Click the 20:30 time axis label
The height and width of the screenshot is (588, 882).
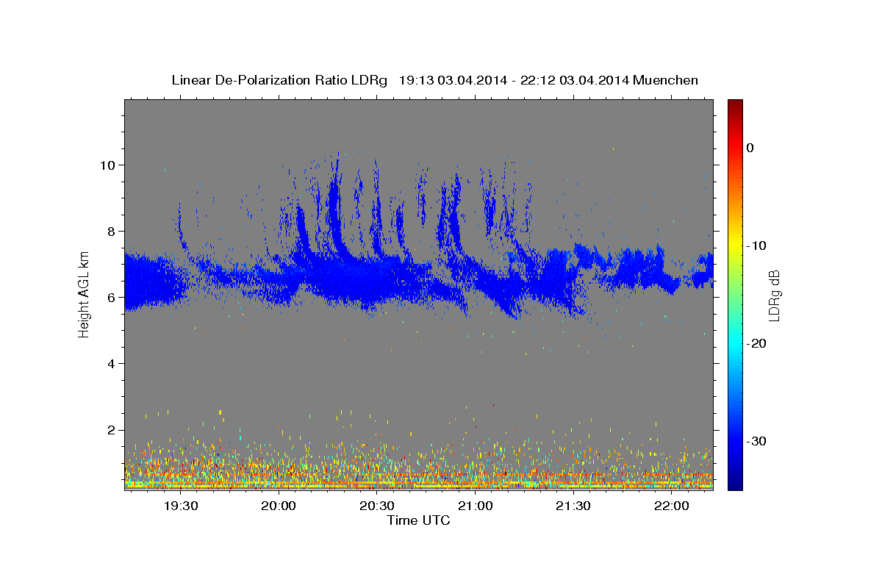click(377, 506)
